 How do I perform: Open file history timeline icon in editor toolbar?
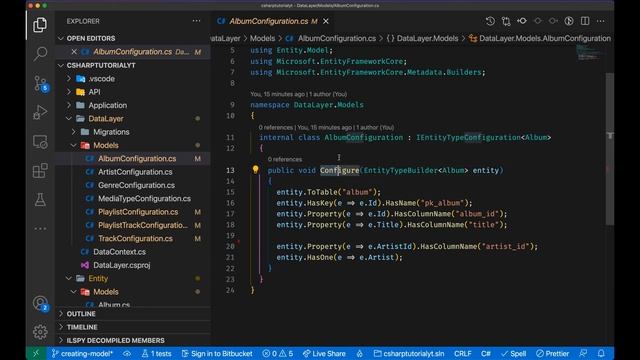(x=490, y=21)
